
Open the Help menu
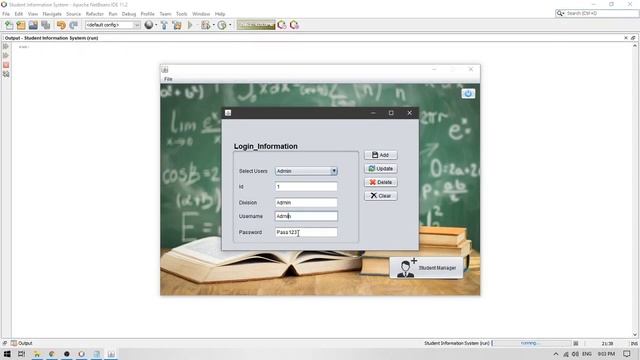point(220,14)
